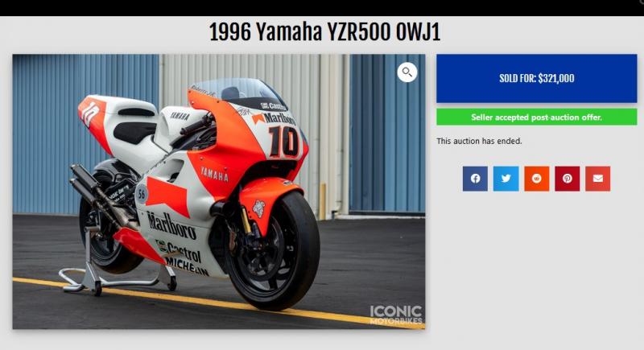Click the blue Sold For $321,000 banner
The image size is (644, 350).
click(537, 78)
